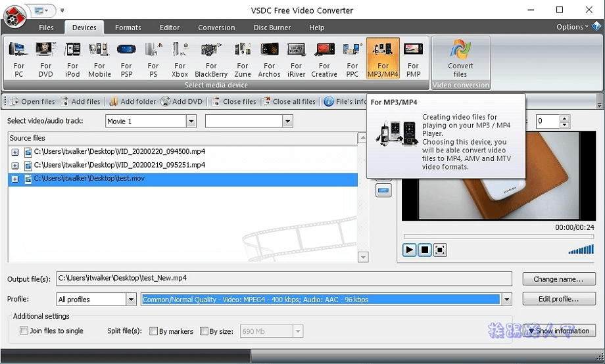
Task: Choose the For Creative device
Action: [x=324, y=59]
